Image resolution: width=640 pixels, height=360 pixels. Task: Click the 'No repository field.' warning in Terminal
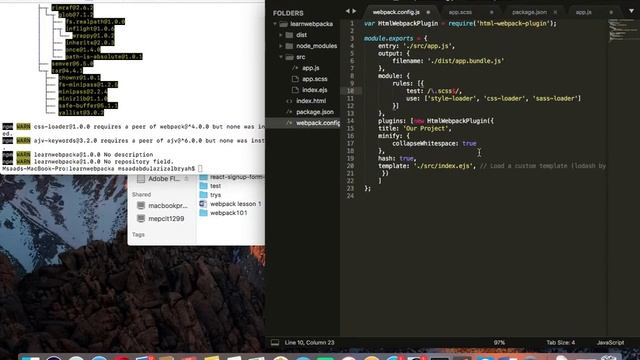click(x=88, y=162)
